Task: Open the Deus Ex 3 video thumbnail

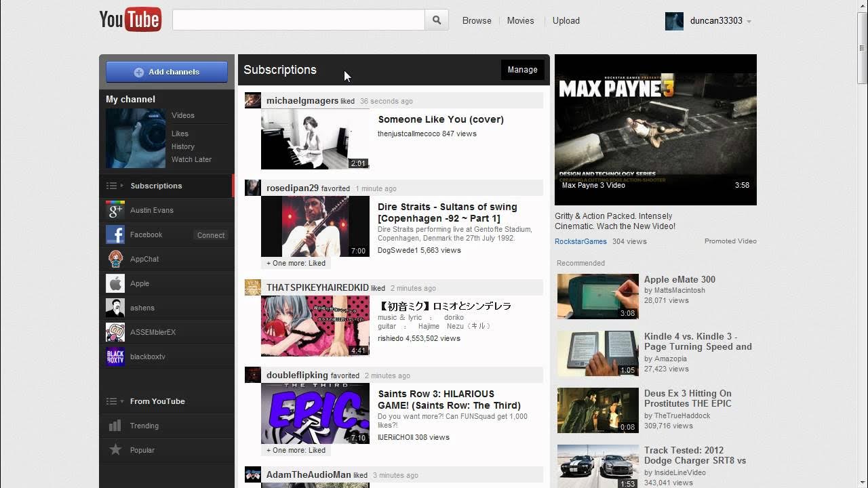Action: (598, 410)
